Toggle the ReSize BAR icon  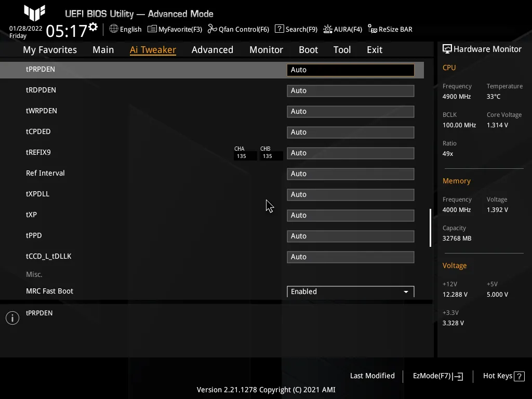coord(372,29)
